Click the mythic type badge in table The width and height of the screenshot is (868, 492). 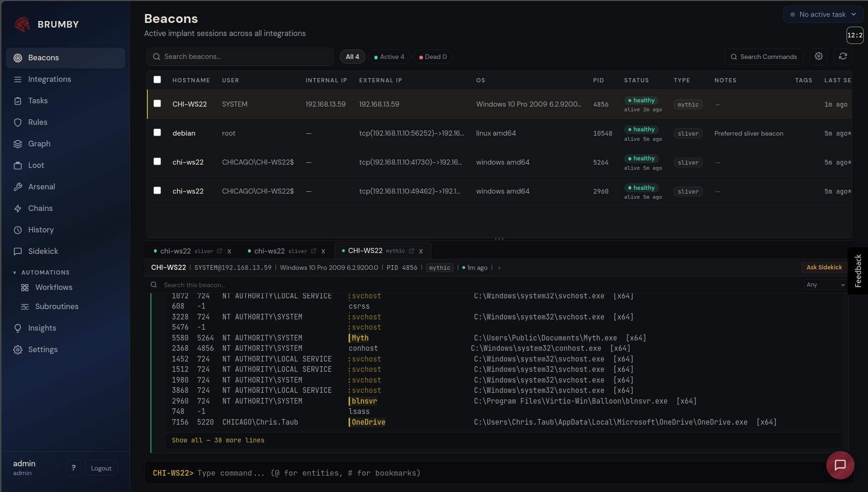pos(688,105)
